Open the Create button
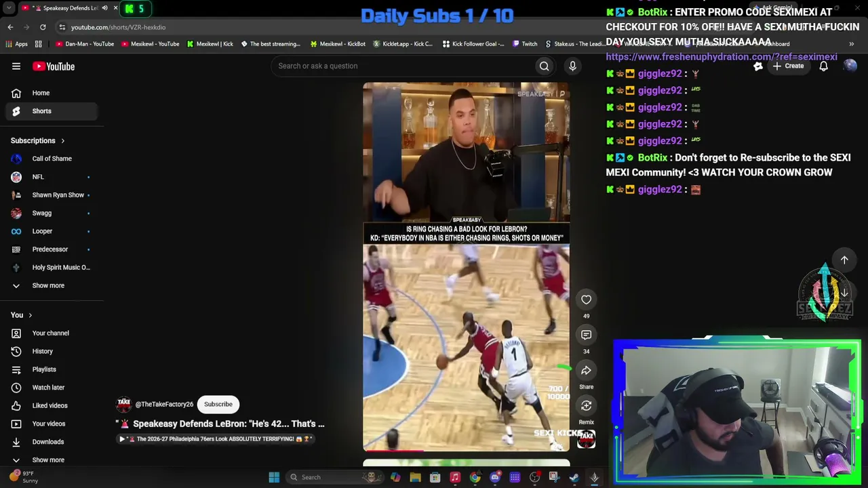868x488 pixels. click(x=788, y=66)
